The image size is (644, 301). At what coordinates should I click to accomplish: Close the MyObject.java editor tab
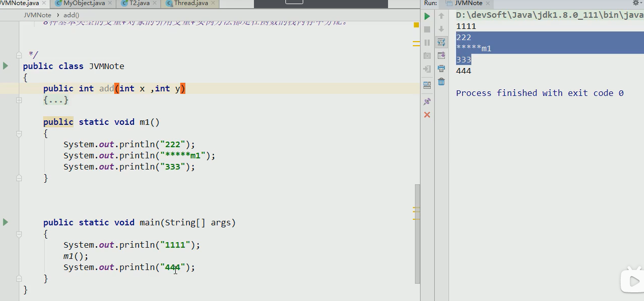[x=110, y=3]
